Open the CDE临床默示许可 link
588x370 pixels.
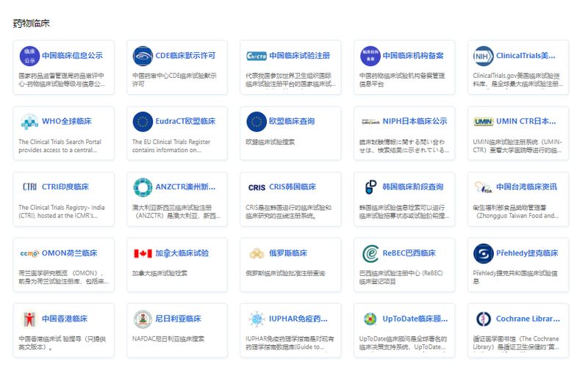coord(185,55)
